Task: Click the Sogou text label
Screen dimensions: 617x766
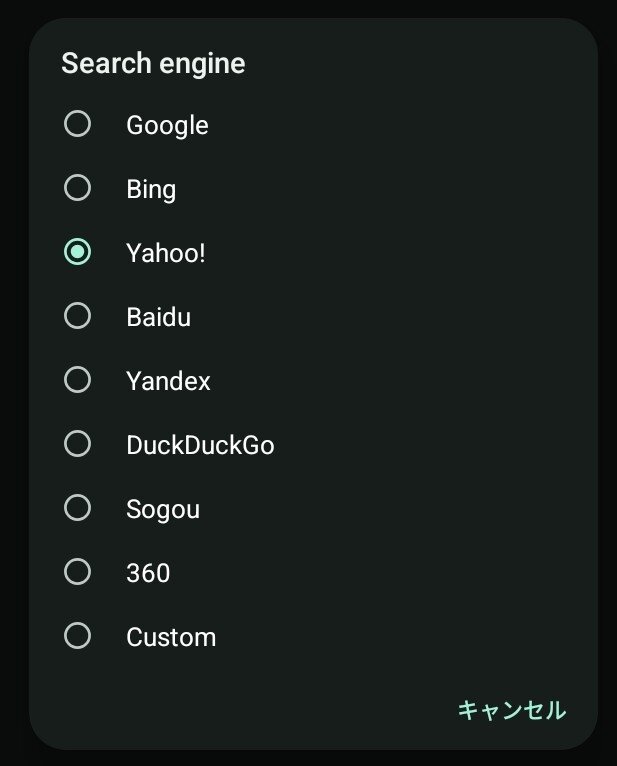Action: point(163,509)
